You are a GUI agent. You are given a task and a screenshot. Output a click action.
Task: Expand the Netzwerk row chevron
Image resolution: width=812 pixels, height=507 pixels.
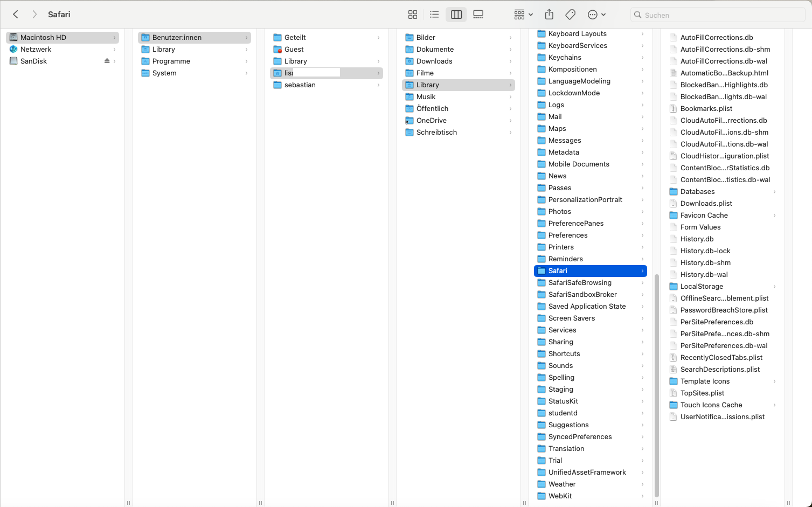coord(114,49)
